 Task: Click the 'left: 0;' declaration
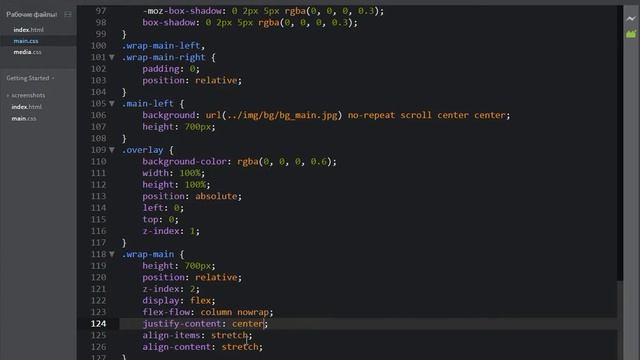163,208
